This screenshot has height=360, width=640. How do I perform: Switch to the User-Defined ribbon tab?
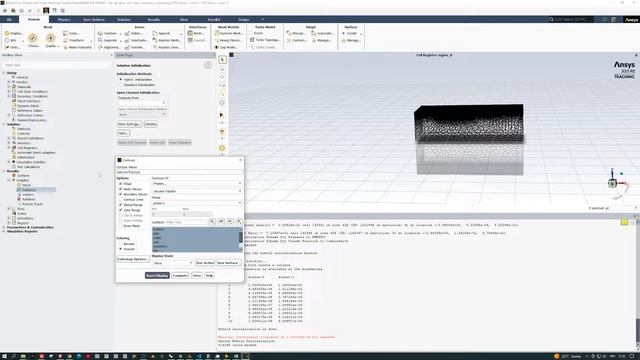click(93, 19)
